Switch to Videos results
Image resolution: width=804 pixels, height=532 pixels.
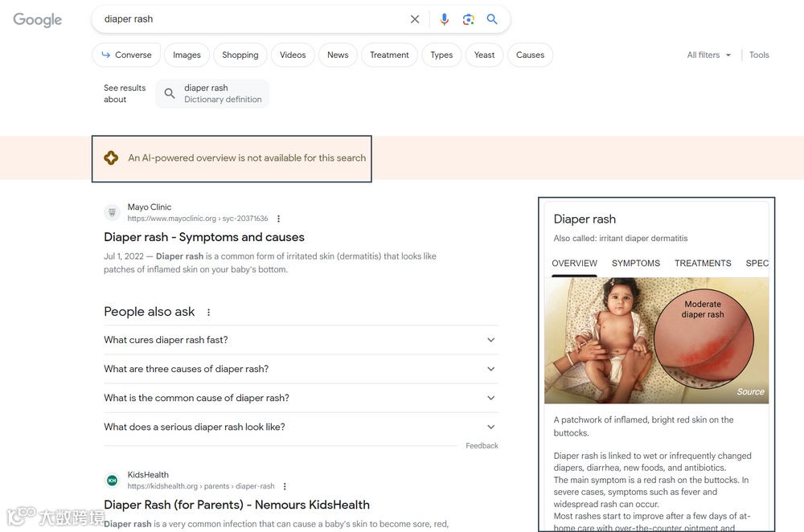(x=293, y=55)
